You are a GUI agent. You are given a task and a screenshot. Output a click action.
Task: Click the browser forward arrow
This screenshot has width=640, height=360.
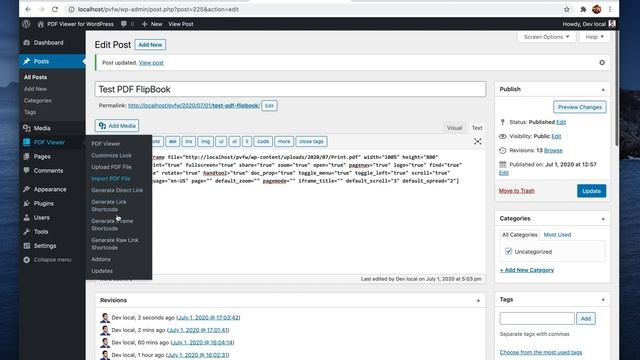[41, 9]
